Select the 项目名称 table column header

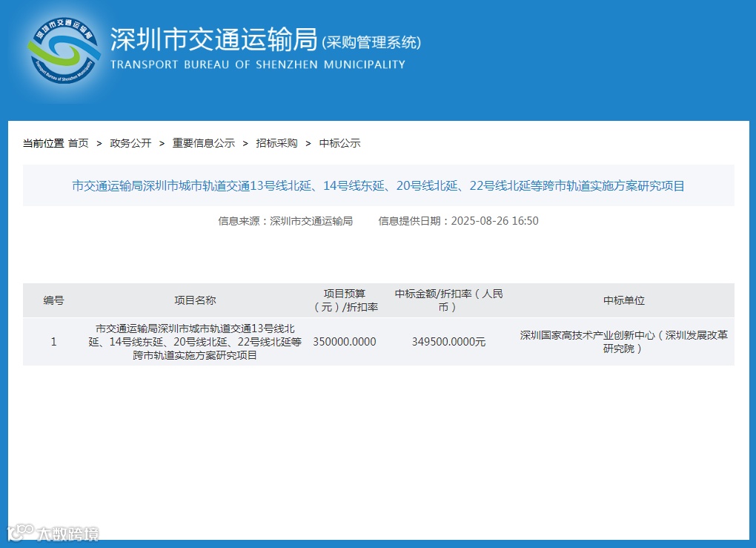coord(195,300)
